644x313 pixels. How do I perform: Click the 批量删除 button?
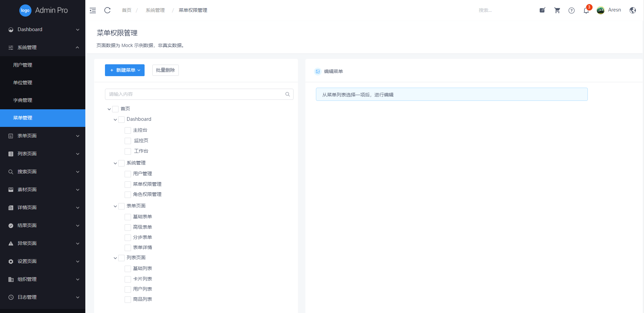(x=165, y=70)
